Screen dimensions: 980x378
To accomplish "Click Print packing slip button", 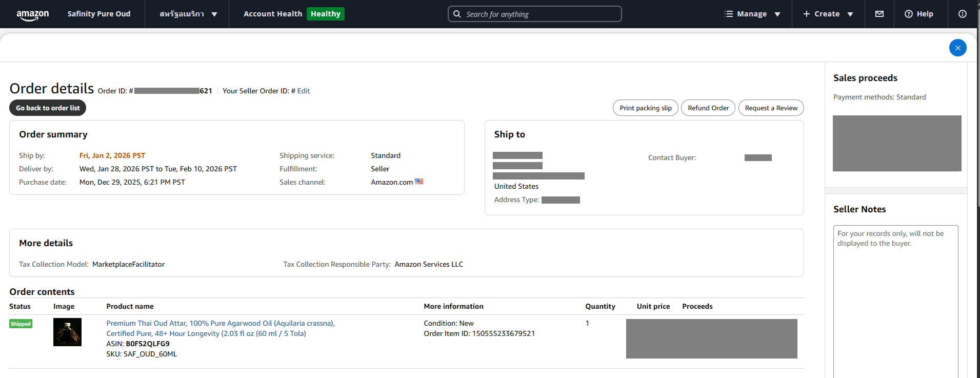I will pos(645,108).
